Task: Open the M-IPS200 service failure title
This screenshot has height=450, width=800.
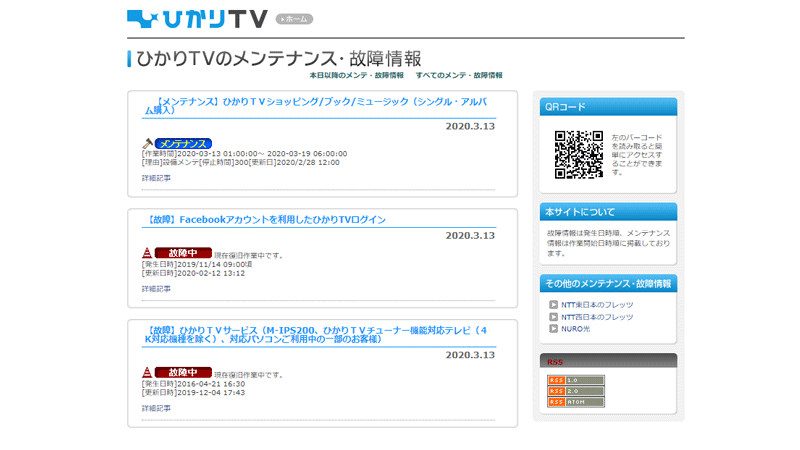Action: coord(316,335)
